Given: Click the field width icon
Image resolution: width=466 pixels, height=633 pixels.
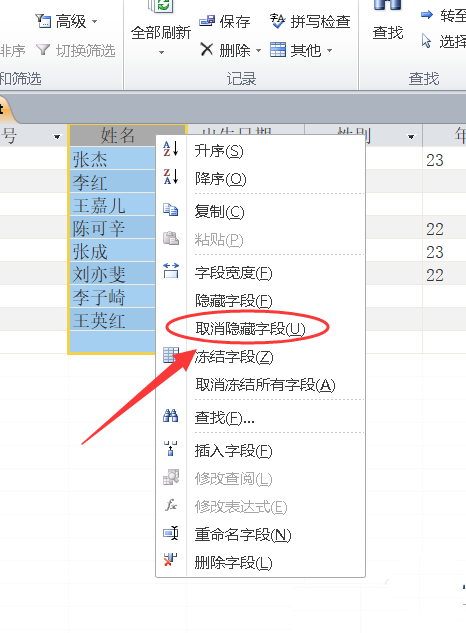Looking at the screenshot, I should coord(170,270).
